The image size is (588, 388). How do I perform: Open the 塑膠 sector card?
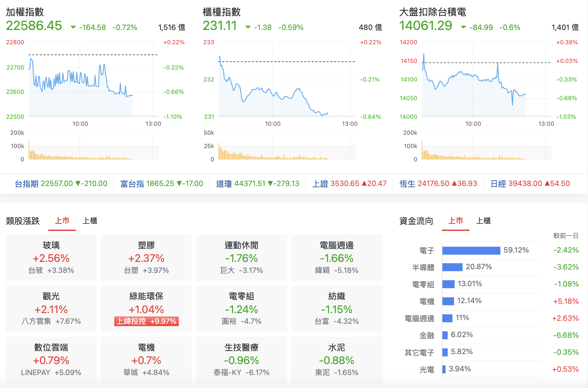[146, 258]
